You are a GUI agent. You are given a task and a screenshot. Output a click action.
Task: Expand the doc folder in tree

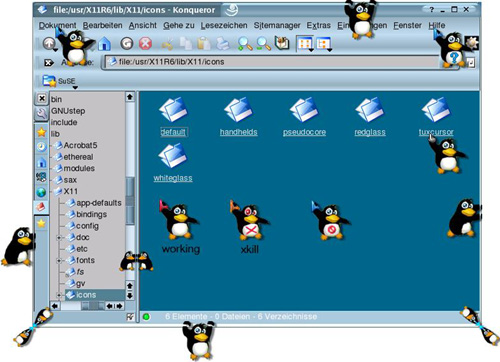[59, 238]
